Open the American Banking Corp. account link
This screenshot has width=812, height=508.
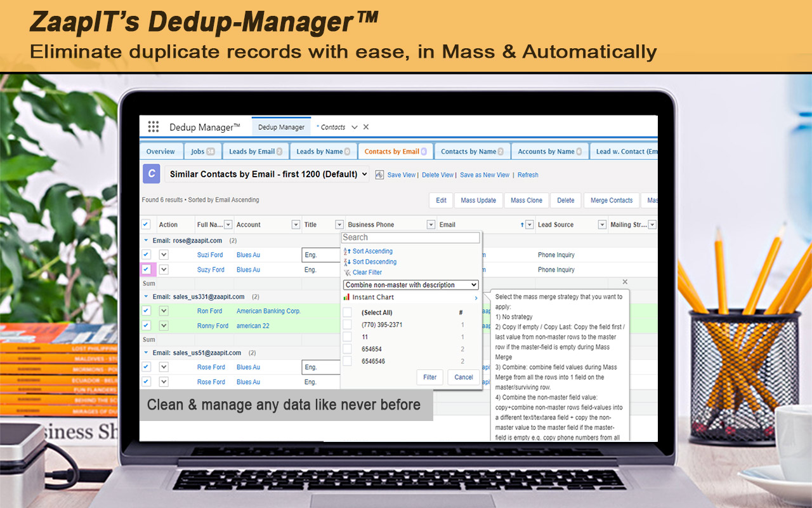point(268,311)
